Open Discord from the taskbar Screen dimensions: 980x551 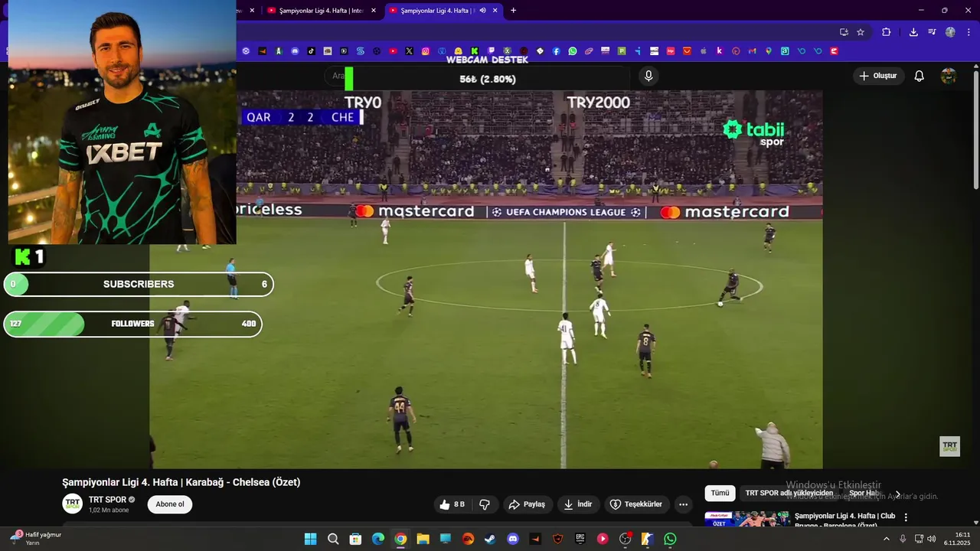click(512, 539)
